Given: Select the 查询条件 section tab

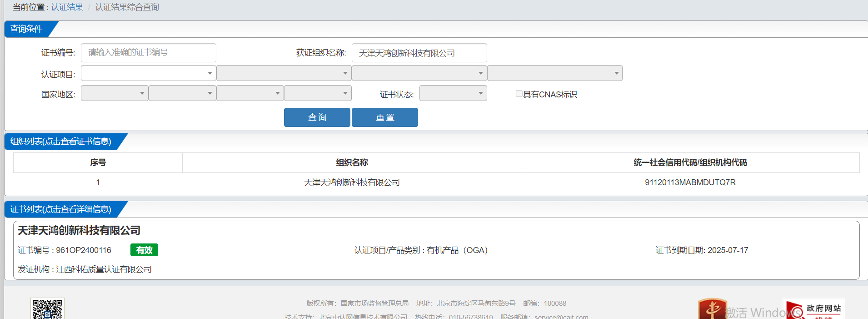Looking at the screenshot, I should click(x=27, y=29).
